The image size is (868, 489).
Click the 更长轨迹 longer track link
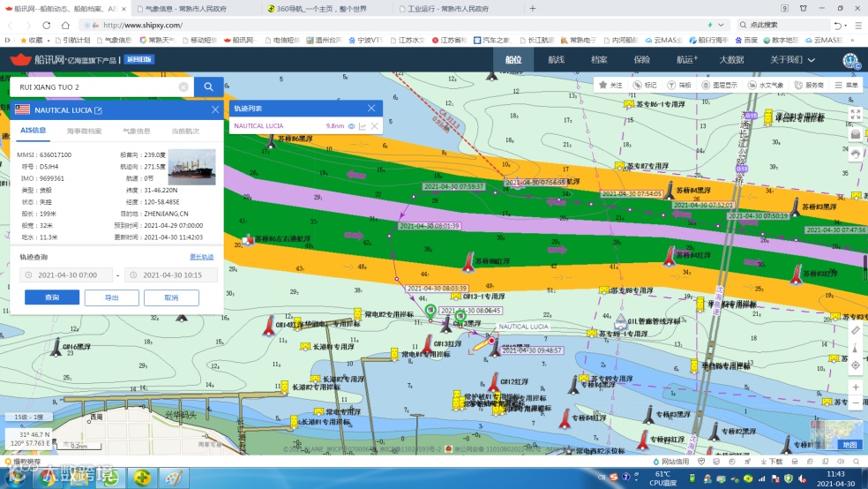[201, 257]
